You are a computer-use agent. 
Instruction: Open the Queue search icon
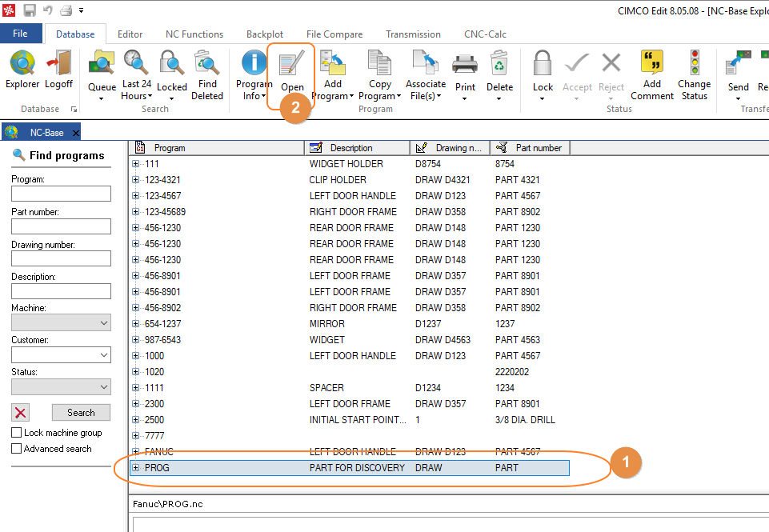(x=102, y=62)
